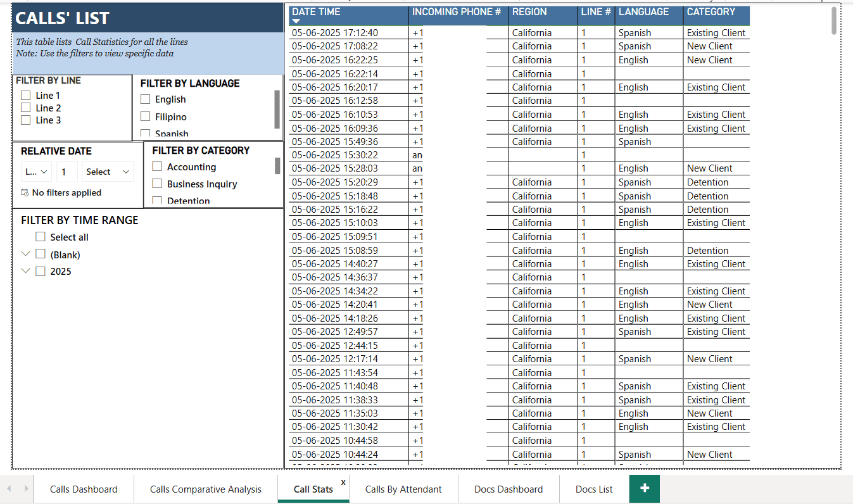
Task: Click the category filter list scrollbar
Action: 277,166
